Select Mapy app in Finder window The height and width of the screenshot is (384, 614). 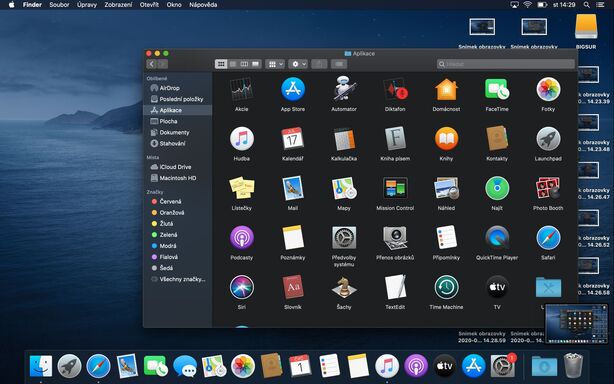click(344, 188)
